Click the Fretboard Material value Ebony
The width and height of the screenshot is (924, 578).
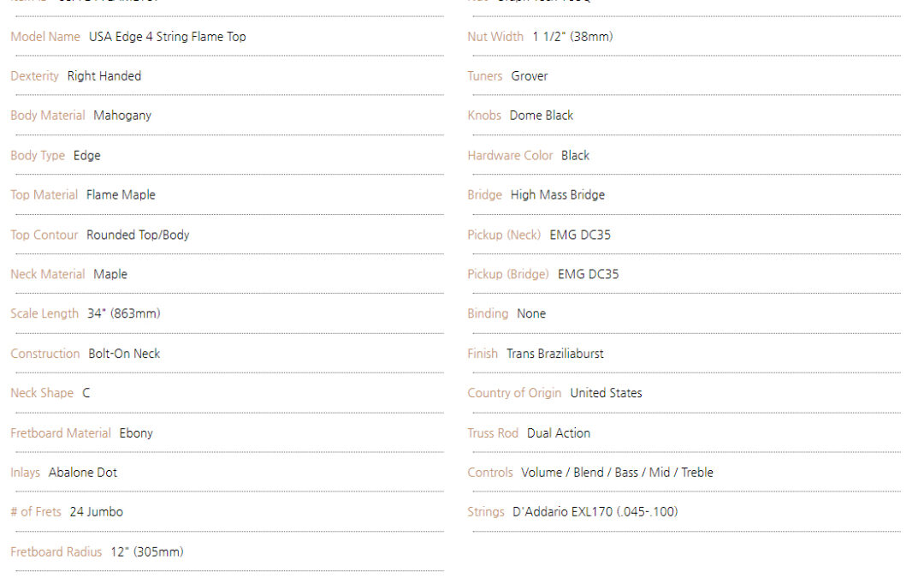point(136,433)
